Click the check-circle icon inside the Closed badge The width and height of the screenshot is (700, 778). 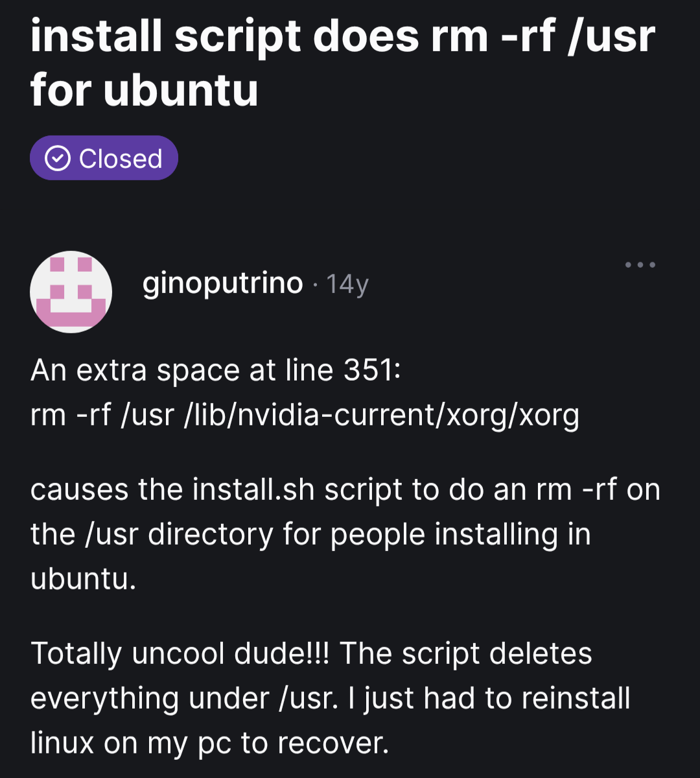(58, 157)
